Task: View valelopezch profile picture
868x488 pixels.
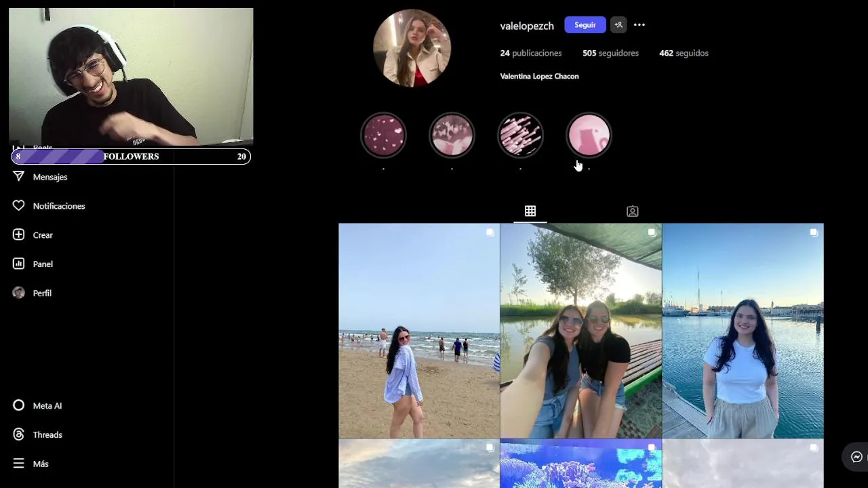Action: (412, 48)
